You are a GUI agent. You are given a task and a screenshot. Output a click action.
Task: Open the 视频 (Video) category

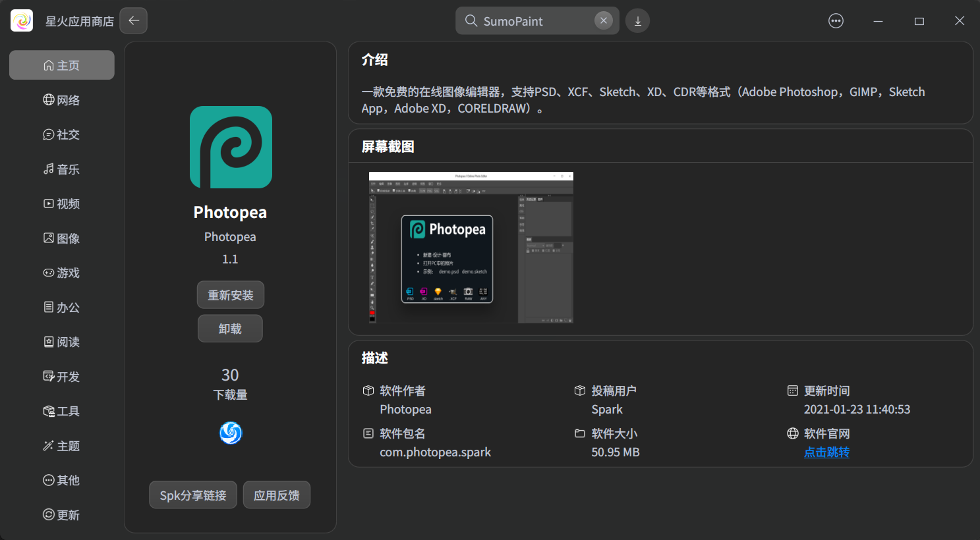click(61, 203)
